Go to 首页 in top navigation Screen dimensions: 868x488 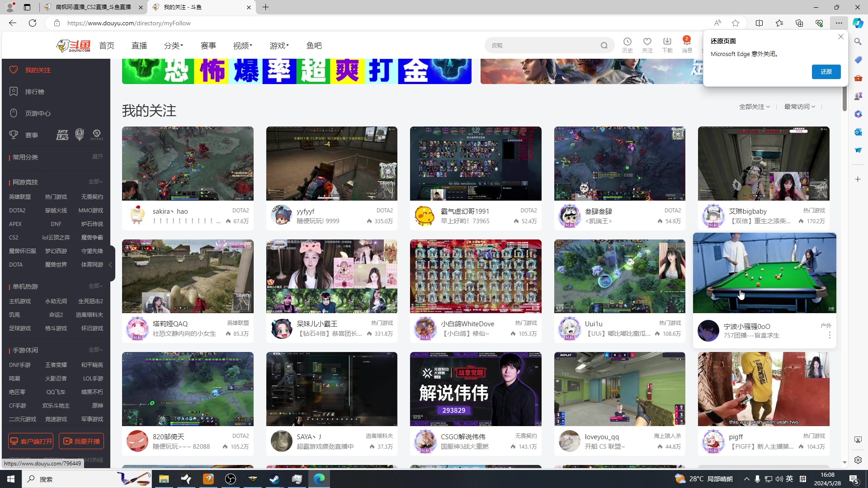point(107,46)
